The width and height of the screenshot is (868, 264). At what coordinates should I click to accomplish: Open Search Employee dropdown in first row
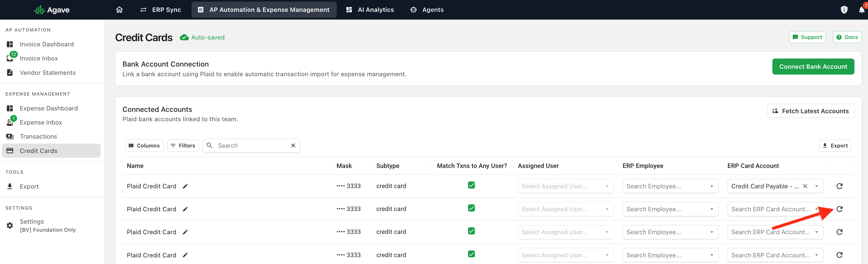coord(670,186)
